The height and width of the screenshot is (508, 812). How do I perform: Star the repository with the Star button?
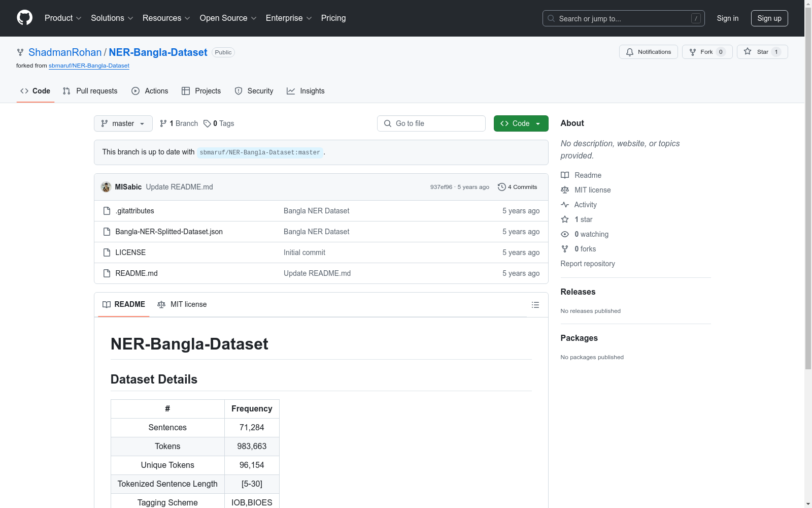tap(762, 52)
